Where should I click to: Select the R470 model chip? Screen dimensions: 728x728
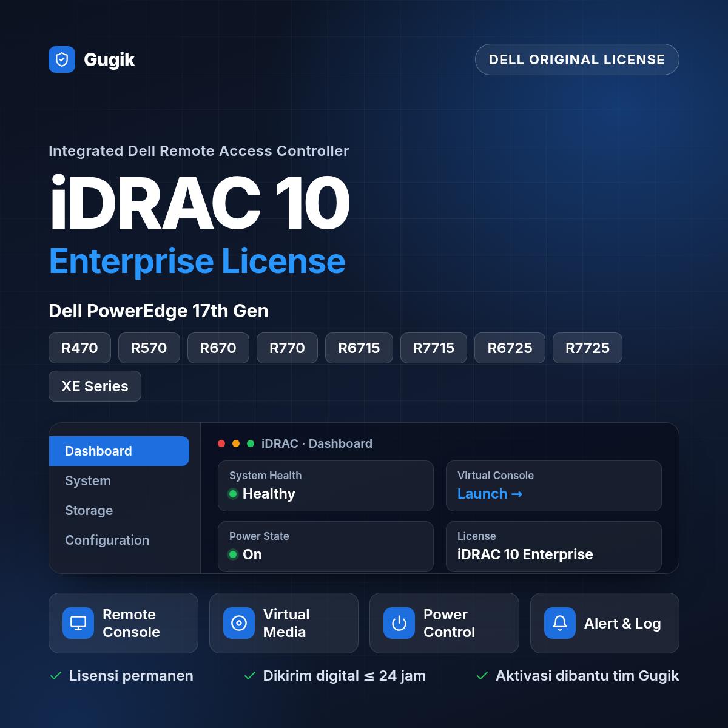[x=79, y=348]
